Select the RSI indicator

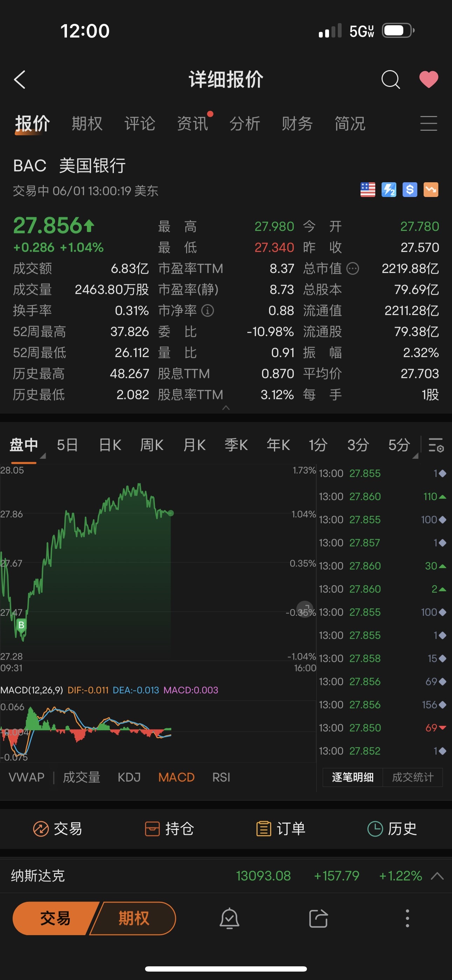pos(221,777)
